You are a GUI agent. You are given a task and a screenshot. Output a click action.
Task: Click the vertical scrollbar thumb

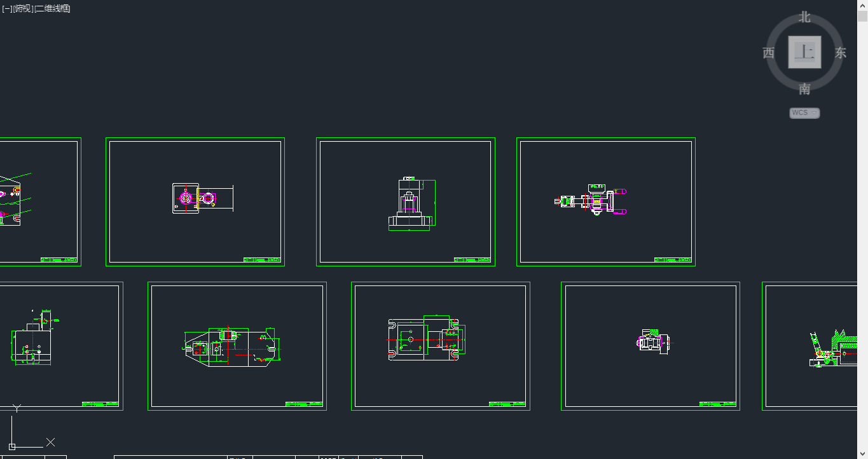pos(863,16)
